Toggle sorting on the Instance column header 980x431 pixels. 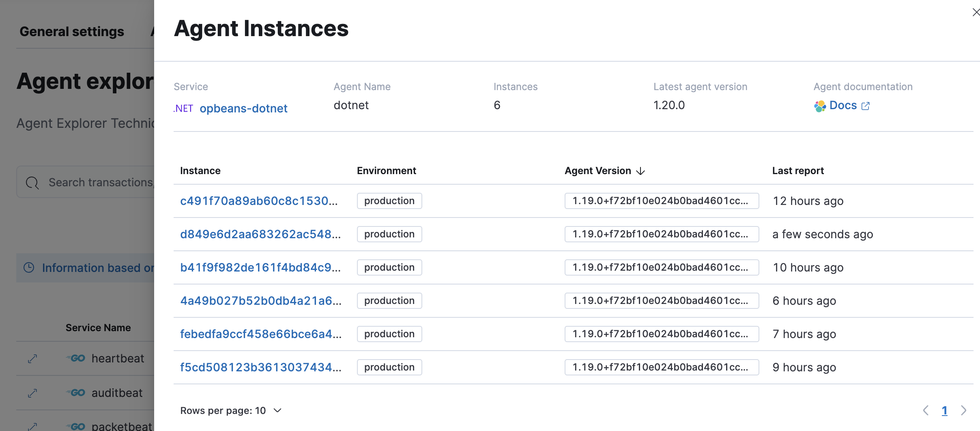(200, 170)
